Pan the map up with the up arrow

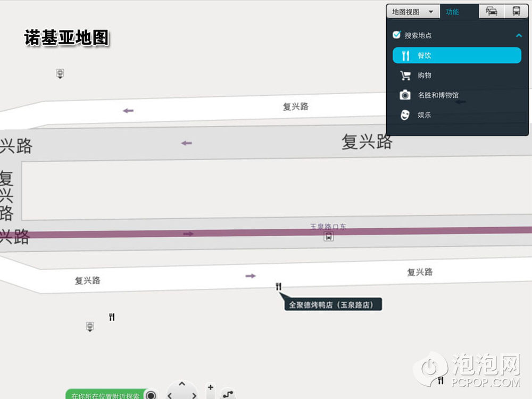(182, 384)
